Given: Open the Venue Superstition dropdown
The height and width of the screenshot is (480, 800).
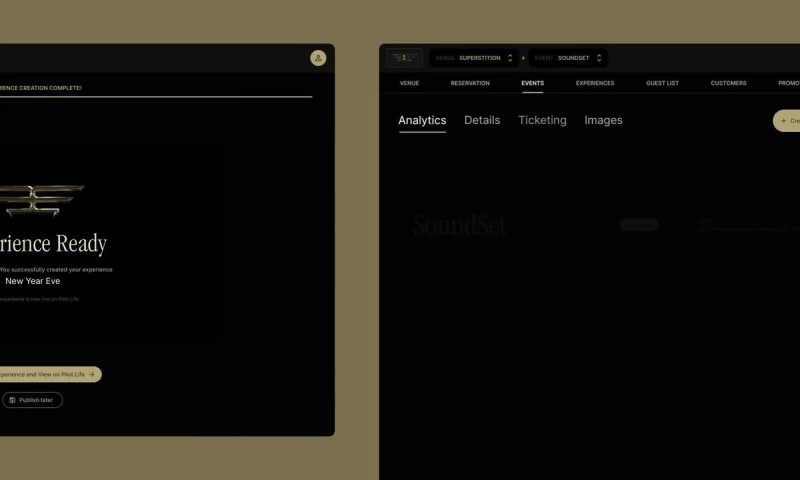Looking at the screenshot, I should 473,58.
